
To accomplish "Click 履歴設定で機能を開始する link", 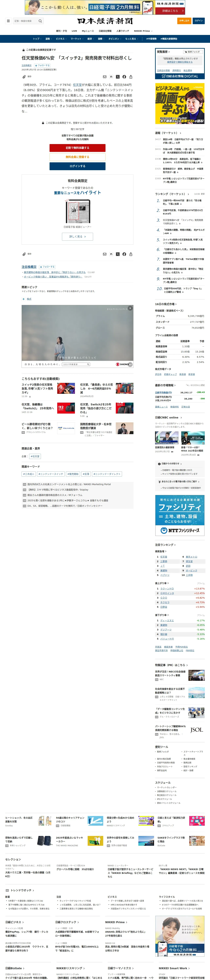I will pos(180,62).
